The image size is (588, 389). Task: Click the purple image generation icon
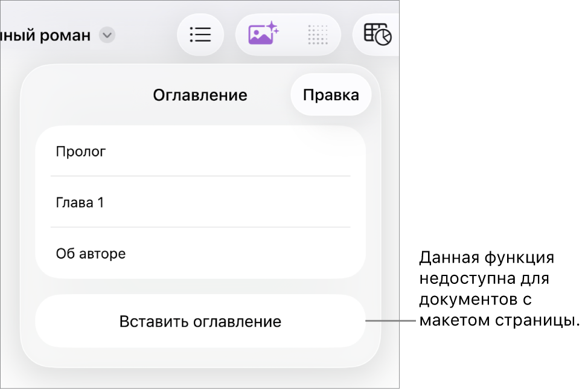pyautogui.click(x=263, y=33)
